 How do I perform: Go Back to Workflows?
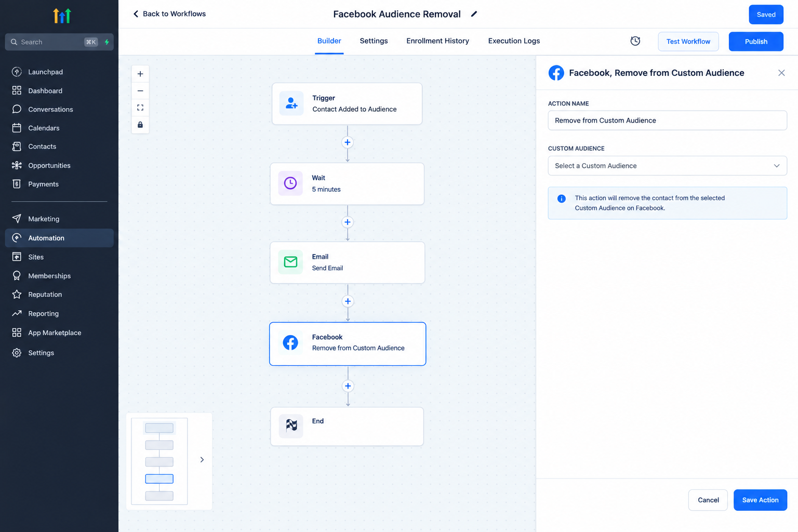pos(169,14)
